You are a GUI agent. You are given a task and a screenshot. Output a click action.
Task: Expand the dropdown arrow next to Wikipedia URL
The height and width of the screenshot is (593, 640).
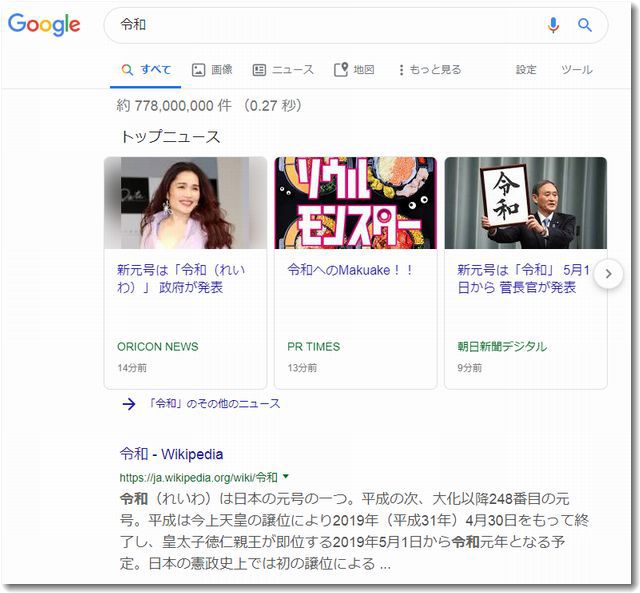(x=286, y=476)
